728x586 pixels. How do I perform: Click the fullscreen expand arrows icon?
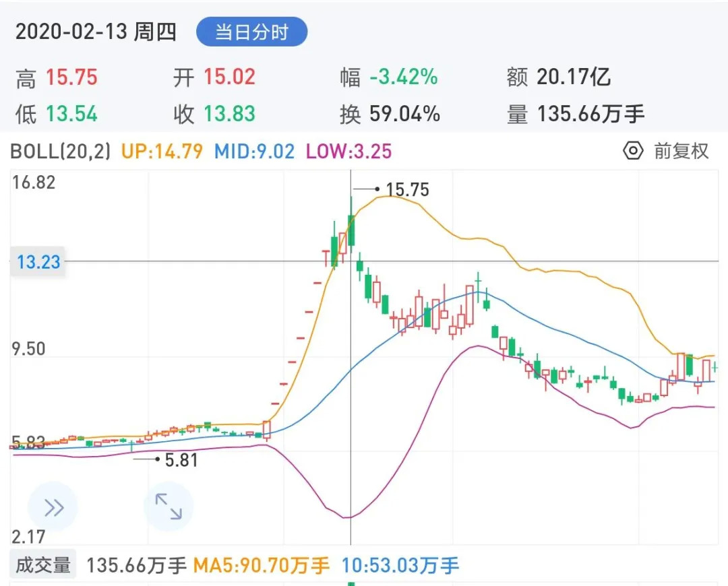pos(169,507)
